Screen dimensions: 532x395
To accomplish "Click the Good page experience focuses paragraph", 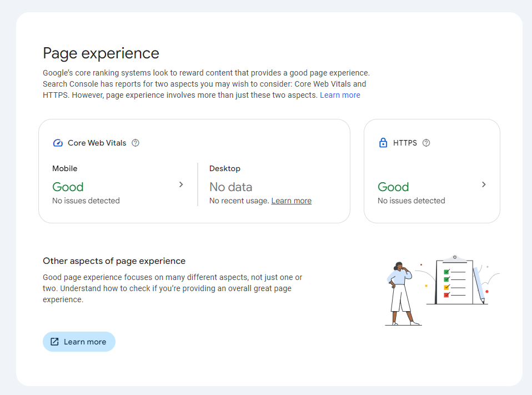I will [172, 288].
